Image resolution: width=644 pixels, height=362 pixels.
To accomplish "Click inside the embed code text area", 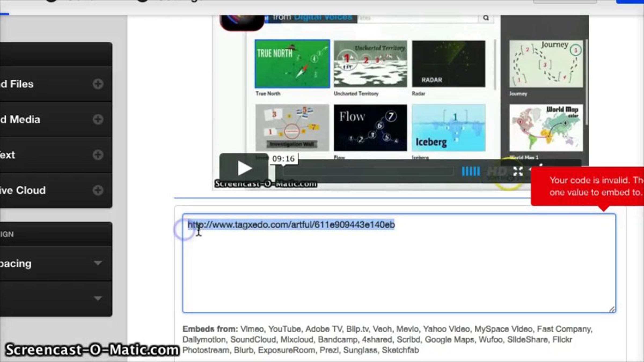I will click(x=399, y=263).
